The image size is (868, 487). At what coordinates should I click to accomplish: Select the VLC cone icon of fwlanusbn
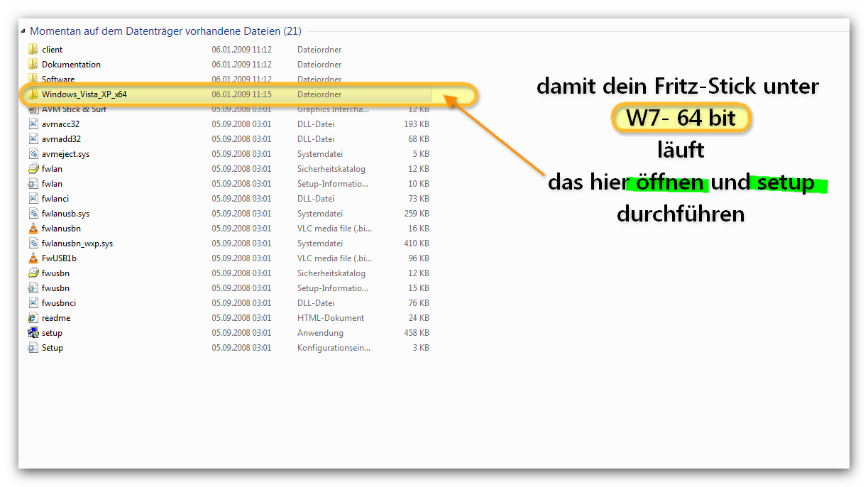point(33,229)
